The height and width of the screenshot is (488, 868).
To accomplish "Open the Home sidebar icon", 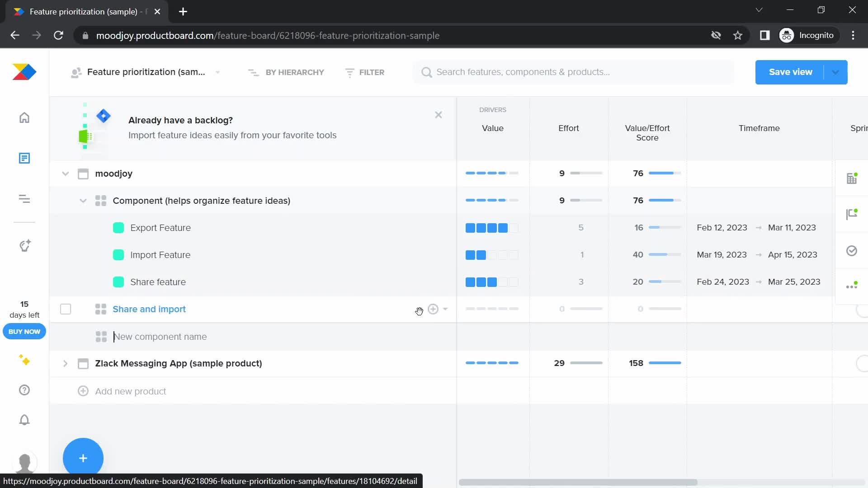I will click(x=24, y=117).
